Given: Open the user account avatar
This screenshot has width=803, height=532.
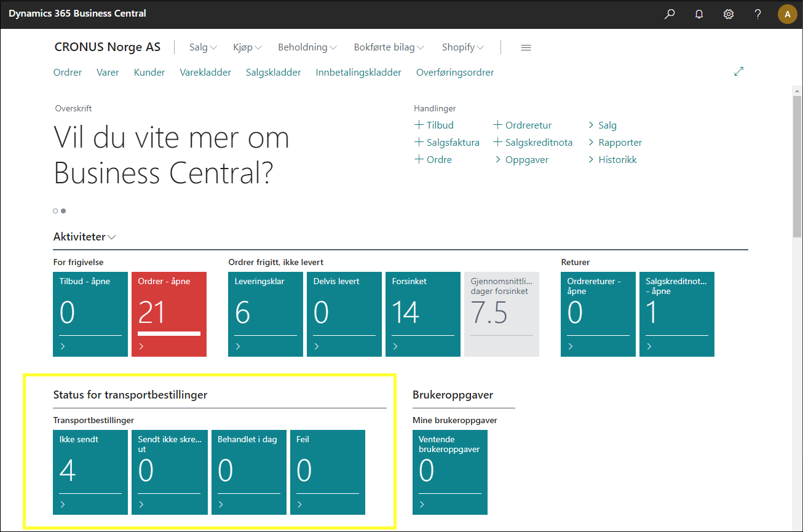Looking at the screenshot, I should [x=788, y=14].
